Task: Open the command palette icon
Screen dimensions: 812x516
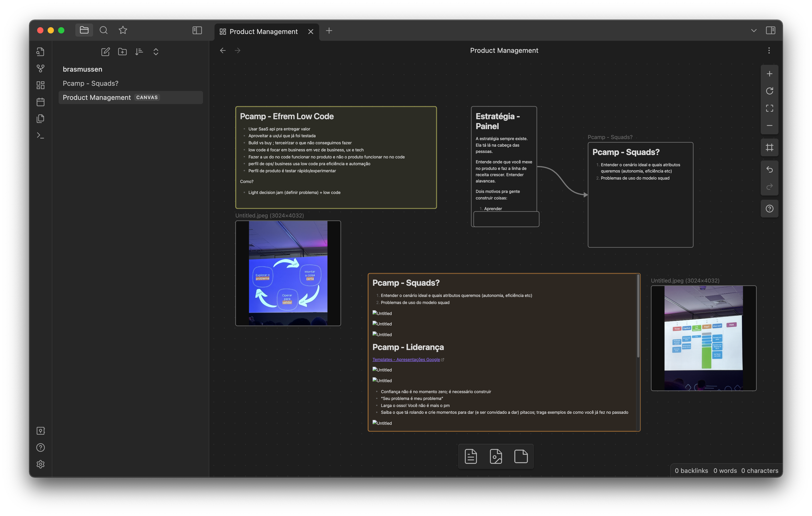Action: click(41, 135)
